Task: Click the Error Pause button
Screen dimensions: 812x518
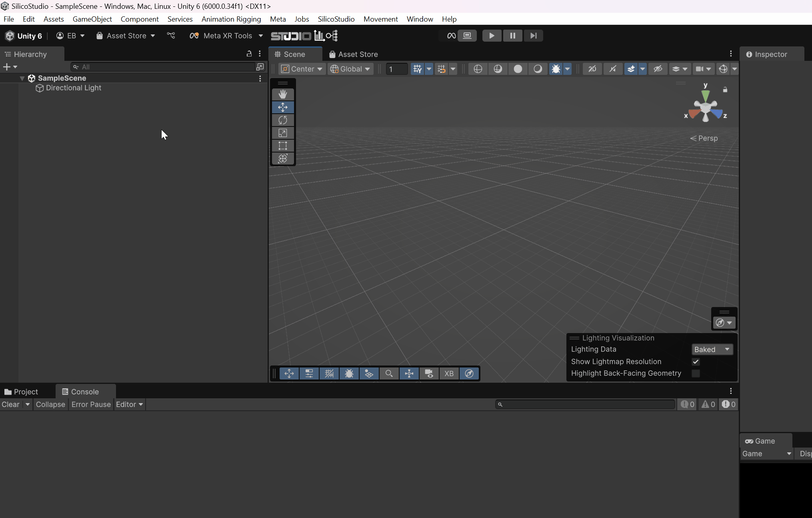Action: pyautogui.click(x=91, y=404)
